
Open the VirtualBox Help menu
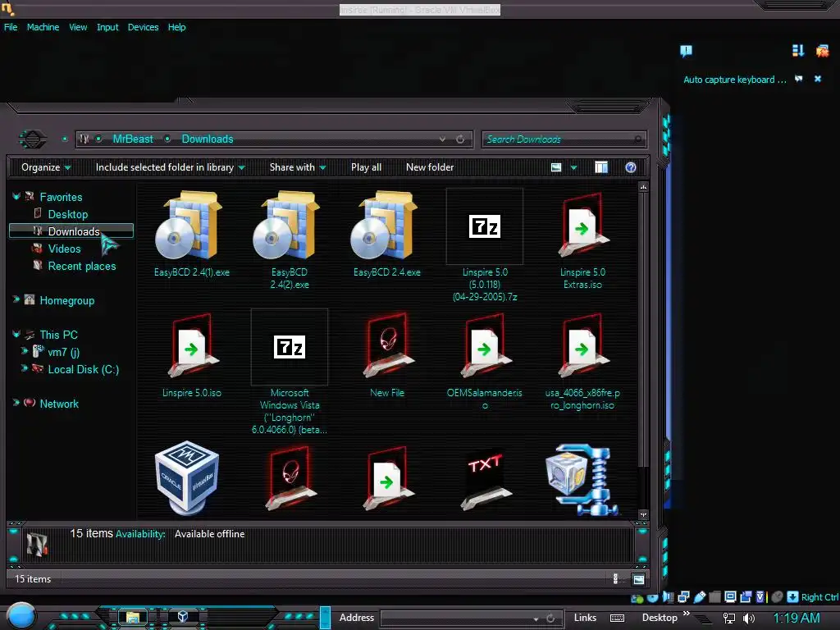coord(177,27)
